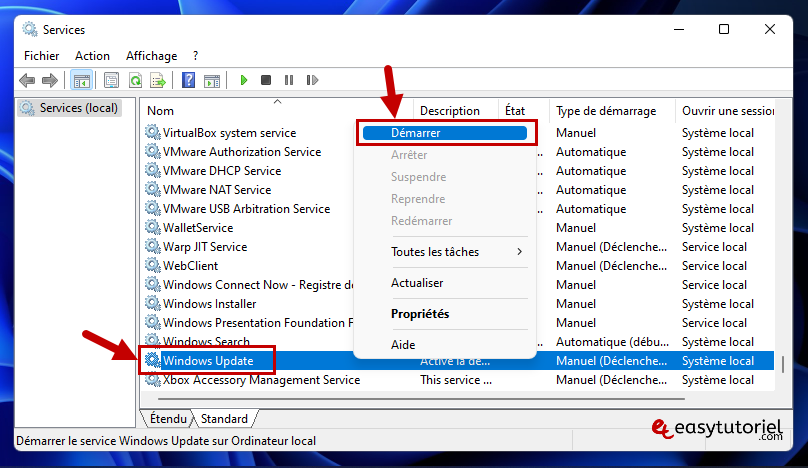808x468 pixels.
Task: Click gear icon of VirtualBox system service
Action: pos(153,132)
